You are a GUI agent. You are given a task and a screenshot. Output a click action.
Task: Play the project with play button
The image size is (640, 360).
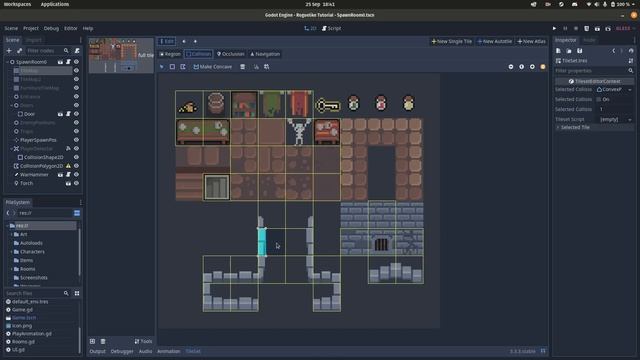pyautogui.click(x=554, y=29)
